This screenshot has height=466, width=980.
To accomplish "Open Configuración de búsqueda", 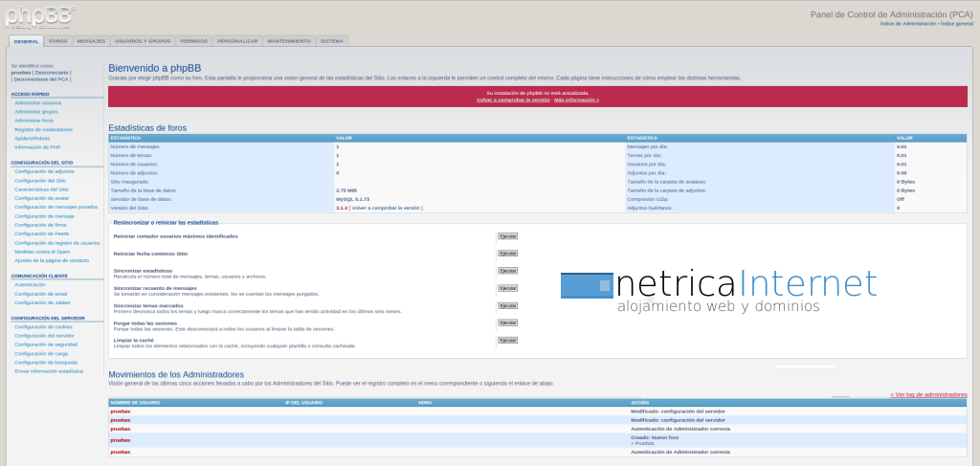I will point(46,363).
